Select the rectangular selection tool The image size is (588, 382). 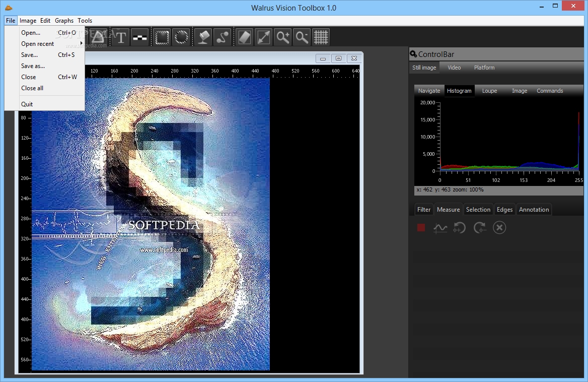[x=162, y=37]
